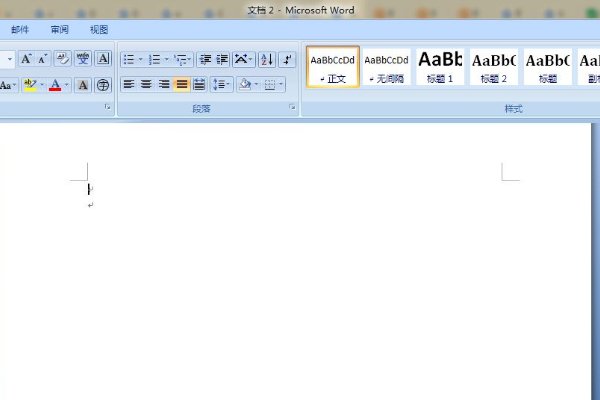Toggle character shading

click(83, 85)
